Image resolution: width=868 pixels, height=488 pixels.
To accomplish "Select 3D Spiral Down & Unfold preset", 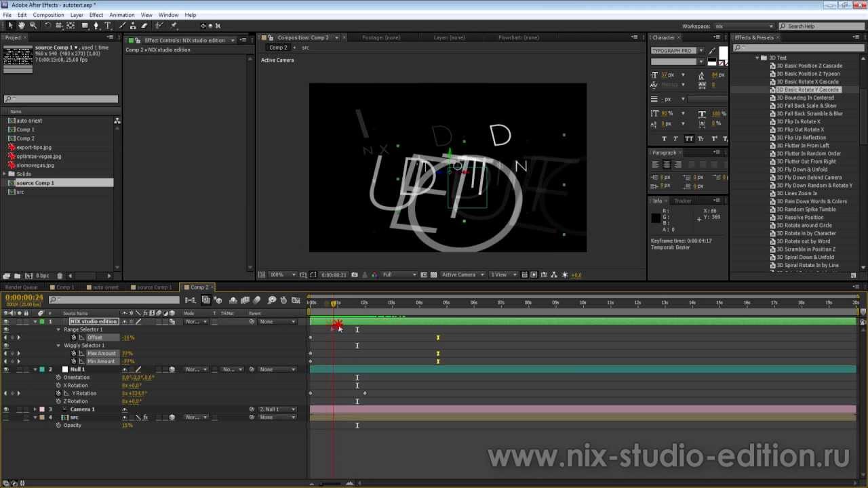I will click(x=805, y=258).
